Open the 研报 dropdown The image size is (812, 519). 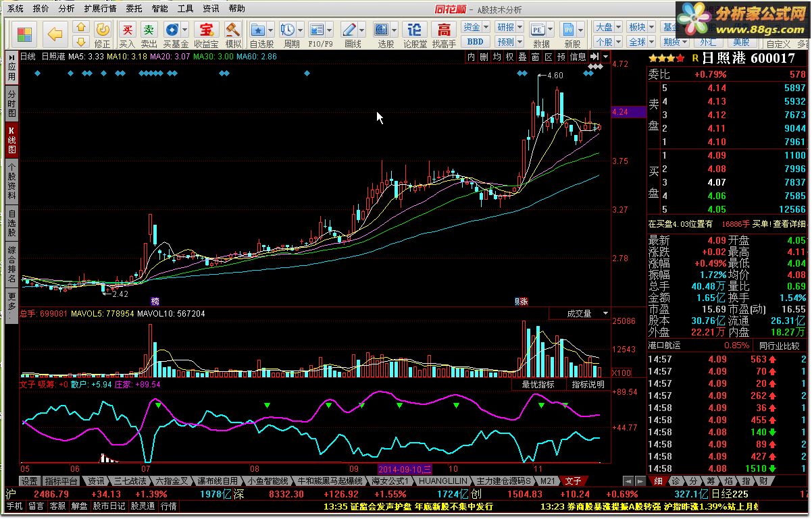509,28
